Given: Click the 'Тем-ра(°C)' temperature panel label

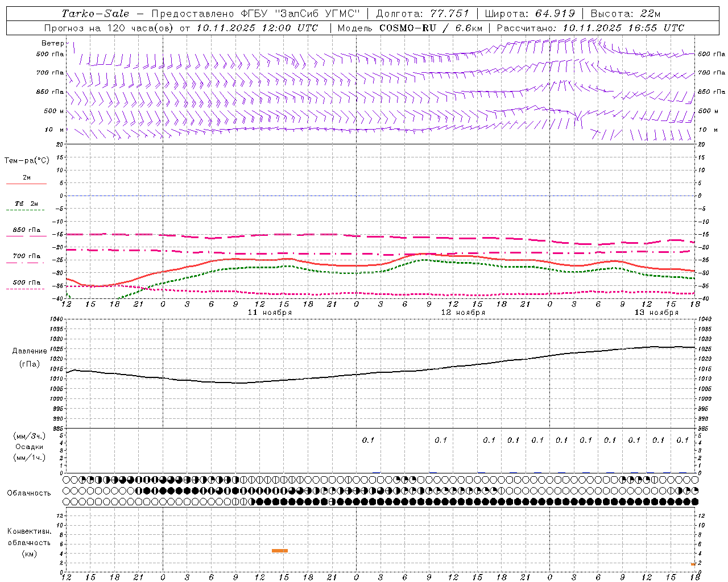Looking at the screenshot, I should coord(27,161).
